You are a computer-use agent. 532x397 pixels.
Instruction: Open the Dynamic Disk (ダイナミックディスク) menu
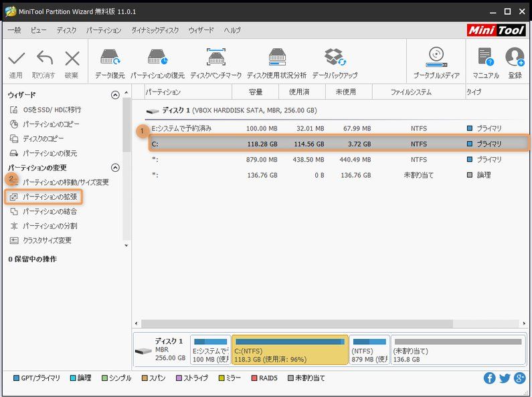[155, 30]
